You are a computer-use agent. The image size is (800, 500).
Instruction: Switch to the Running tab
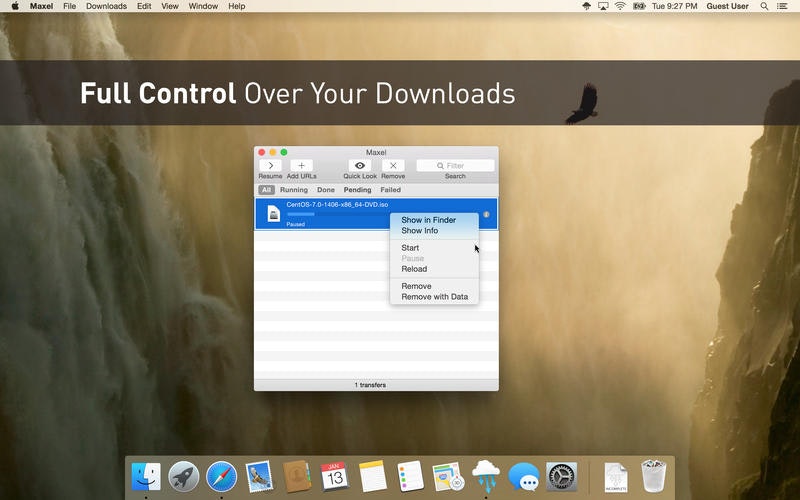click(x=294, y=190)
